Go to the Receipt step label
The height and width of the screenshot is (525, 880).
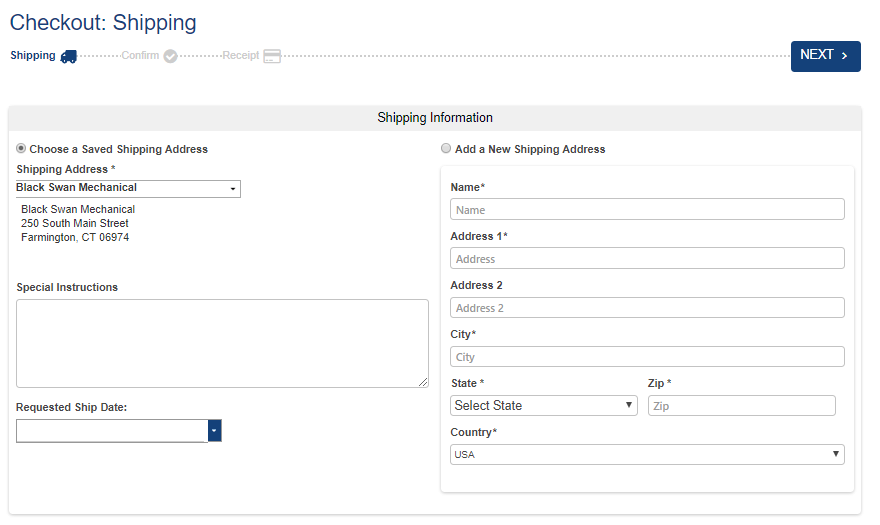[x=241, y=56]
